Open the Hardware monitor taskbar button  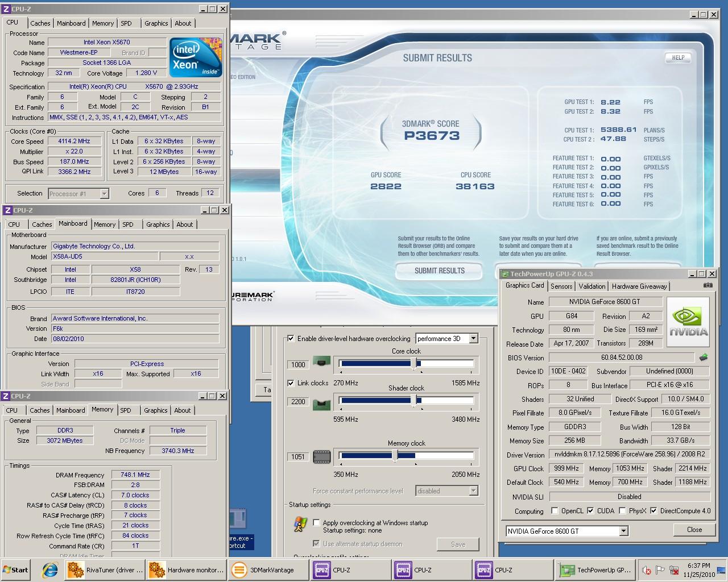click(185, 570)
